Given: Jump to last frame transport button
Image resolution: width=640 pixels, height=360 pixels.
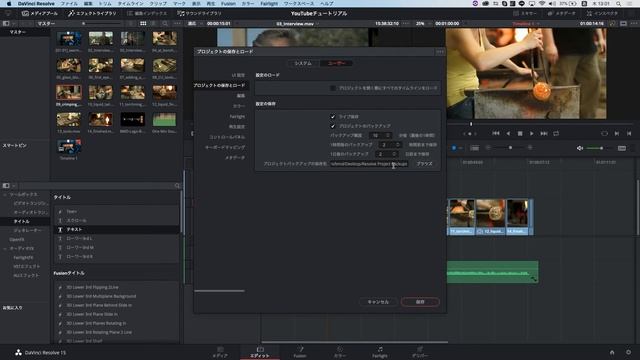Looking at the screenshot, I should coord(544,133).
